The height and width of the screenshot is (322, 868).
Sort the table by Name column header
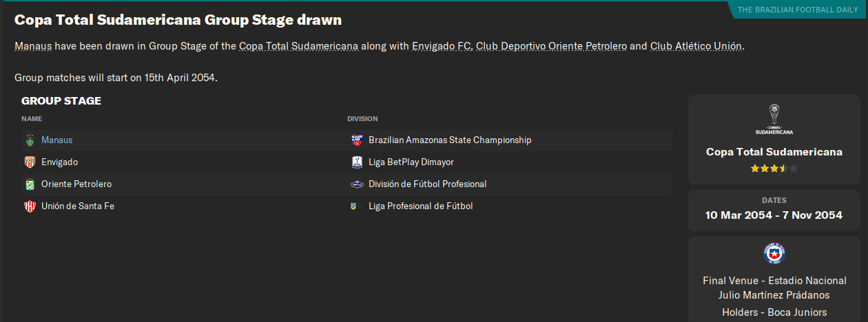pos(32,118)
